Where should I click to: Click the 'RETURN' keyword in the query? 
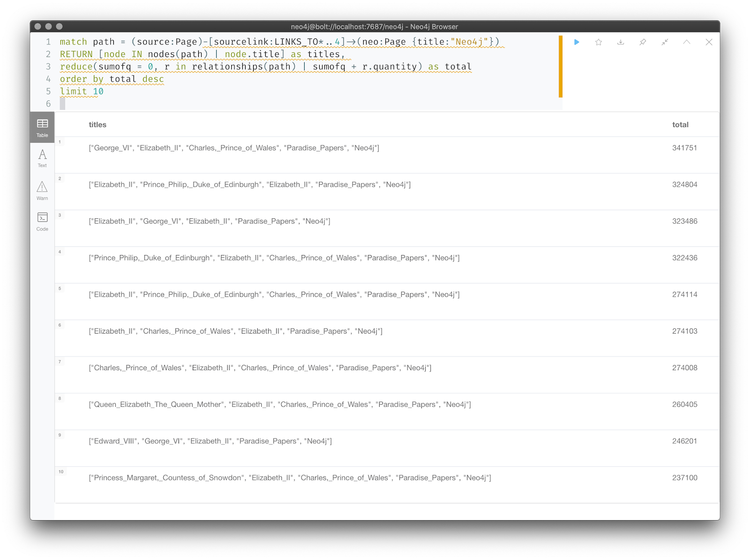point(76,54)
